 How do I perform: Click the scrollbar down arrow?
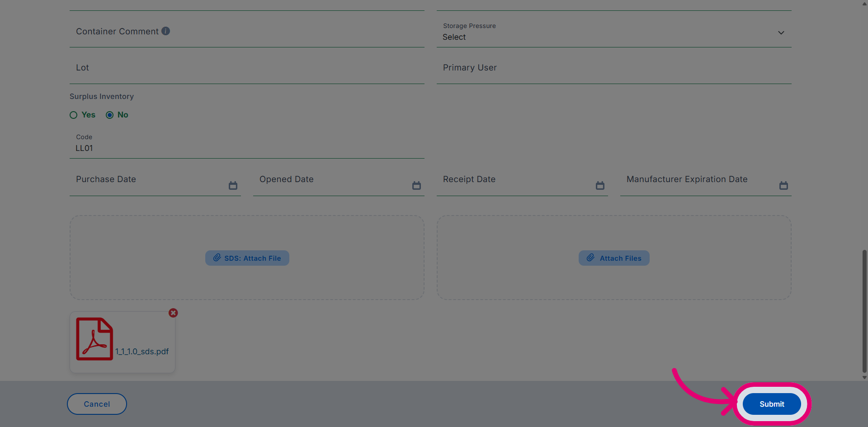tap(864, 378)
